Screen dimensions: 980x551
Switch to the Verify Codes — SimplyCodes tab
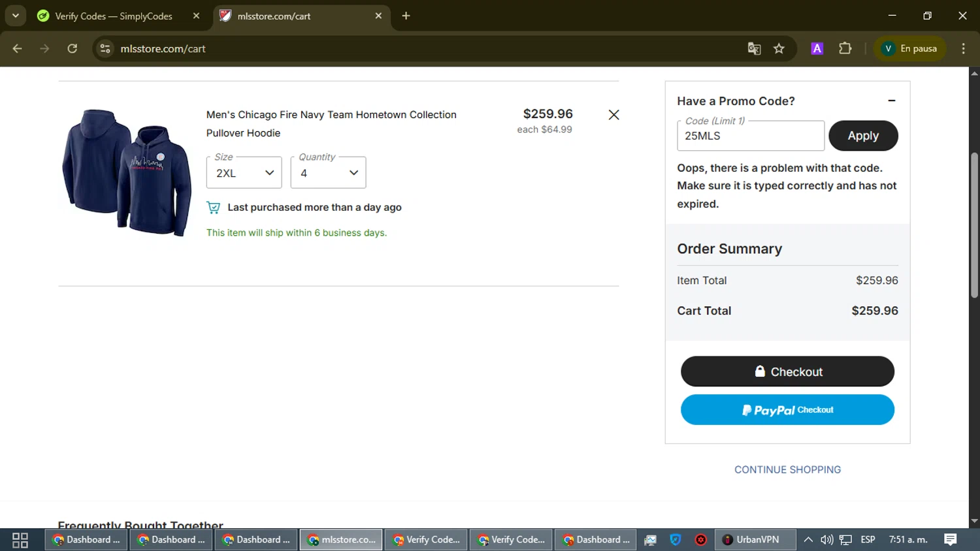pyautogui.click(x=113, y=16)
